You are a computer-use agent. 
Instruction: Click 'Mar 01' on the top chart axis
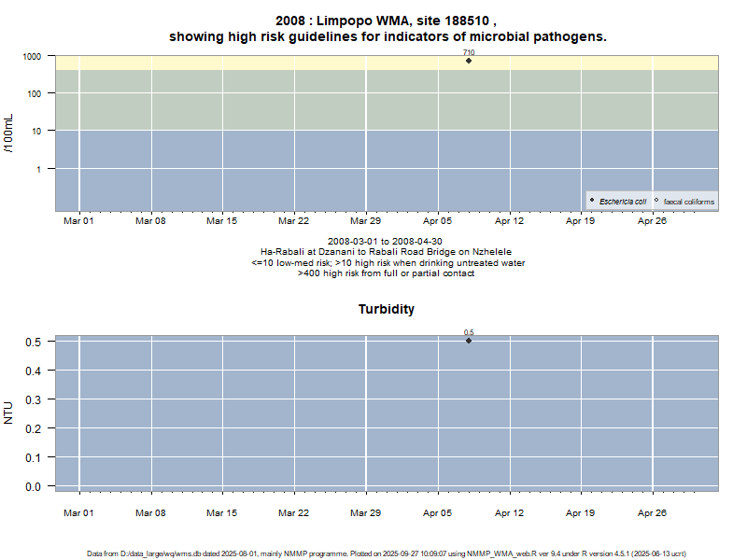[78, 221]
